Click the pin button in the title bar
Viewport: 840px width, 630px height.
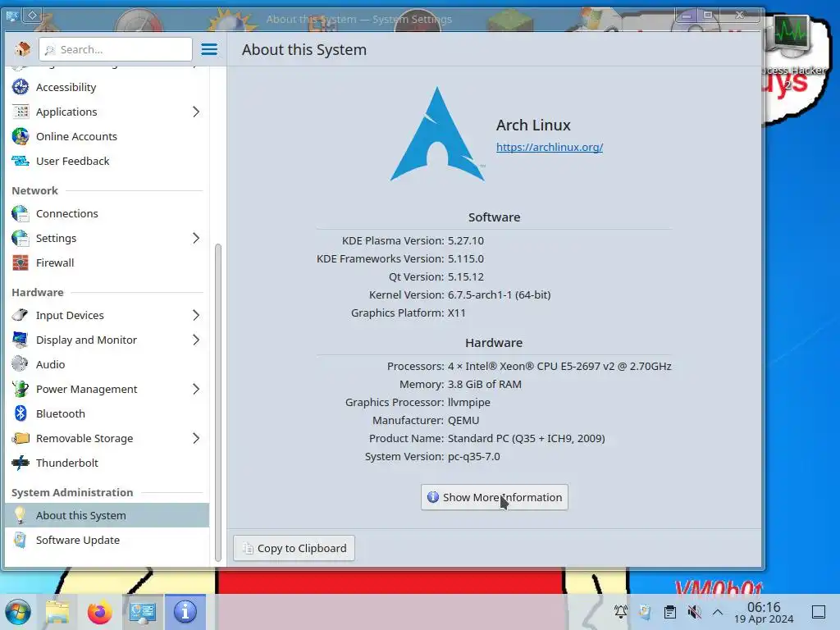[32, 16]
